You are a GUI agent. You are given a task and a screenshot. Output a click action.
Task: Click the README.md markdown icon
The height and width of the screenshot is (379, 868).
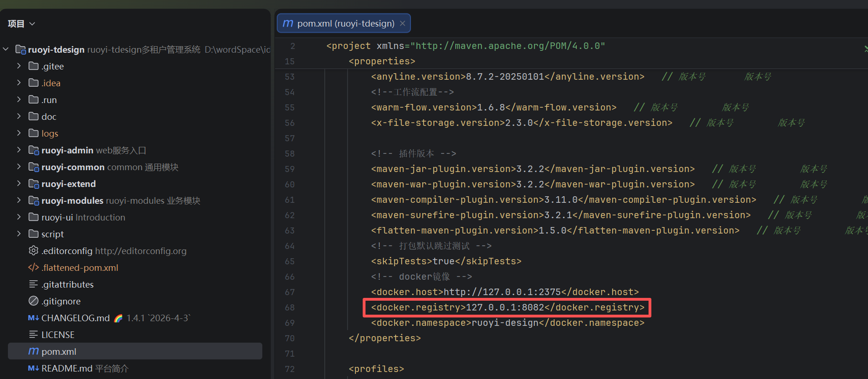click(x=34, y=368)
